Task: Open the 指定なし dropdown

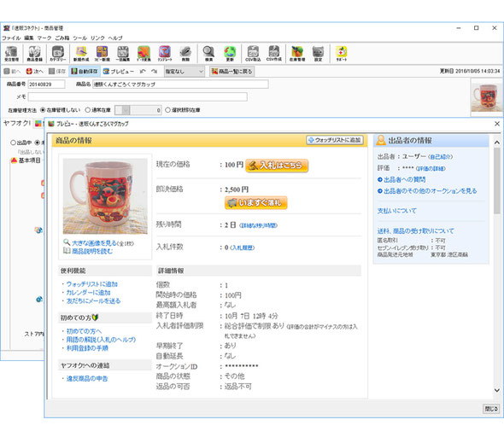Action: [185, 72]
